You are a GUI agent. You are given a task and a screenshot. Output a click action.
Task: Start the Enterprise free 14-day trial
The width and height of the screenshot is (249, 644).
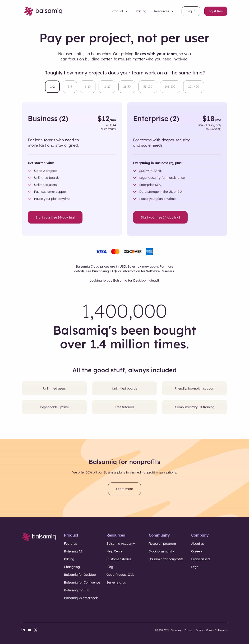pyautogui.click(x=160, y=217)
